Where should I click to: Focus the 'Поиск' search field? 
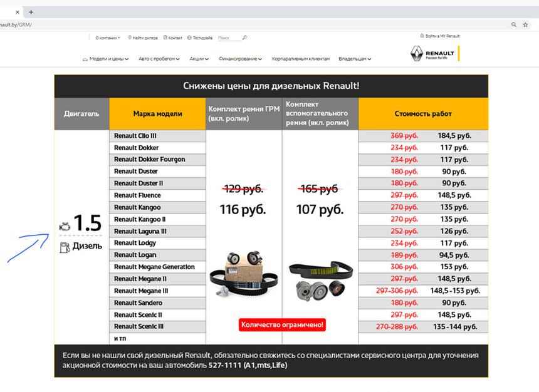coord(229,38)
